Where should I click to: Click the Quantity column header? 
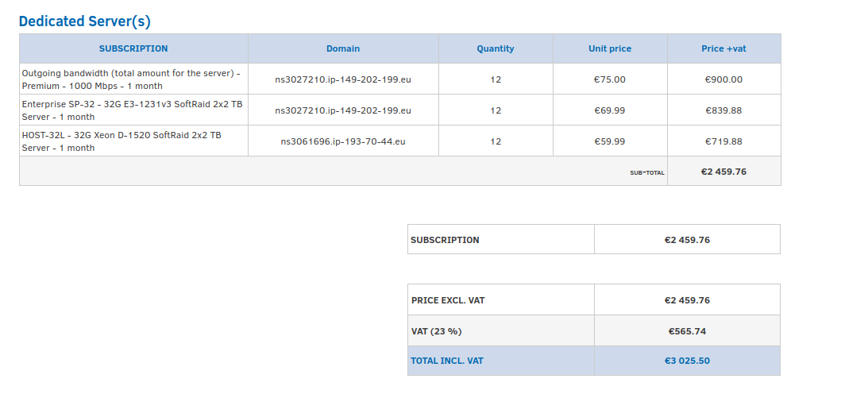coord(496,48)
